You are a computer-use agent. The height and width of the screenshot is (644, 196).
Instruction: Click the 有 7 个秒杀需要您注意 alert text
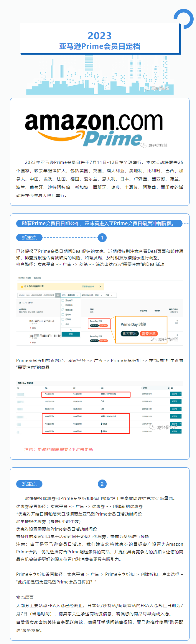(x=34, y=286)
